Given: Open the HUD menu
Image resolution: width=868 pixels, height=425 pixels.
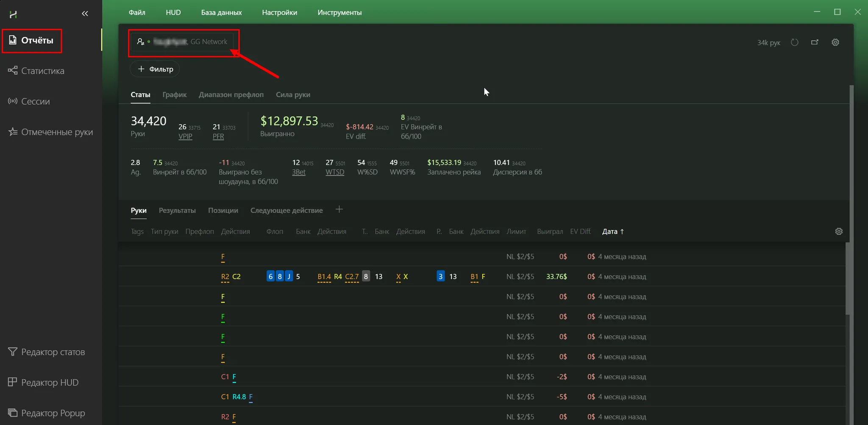Looking at the screenshot, I should pyautogui.click(x=173, y=12).
